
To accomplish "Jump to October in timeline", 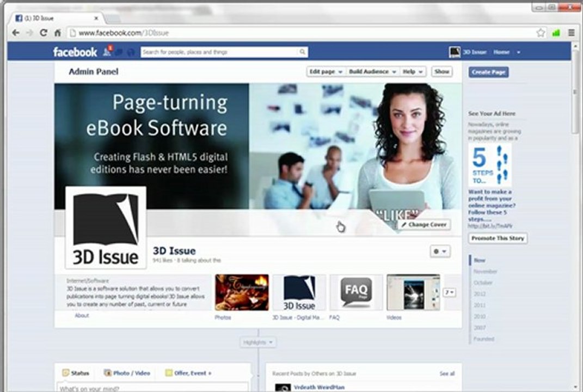I will click(483, 283).
